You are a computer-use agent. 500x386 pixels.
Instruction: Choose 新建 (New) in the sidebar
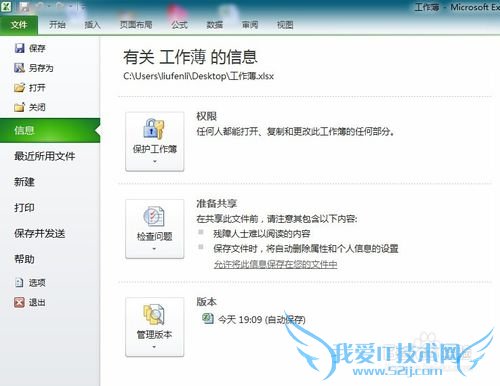[24, 182]
